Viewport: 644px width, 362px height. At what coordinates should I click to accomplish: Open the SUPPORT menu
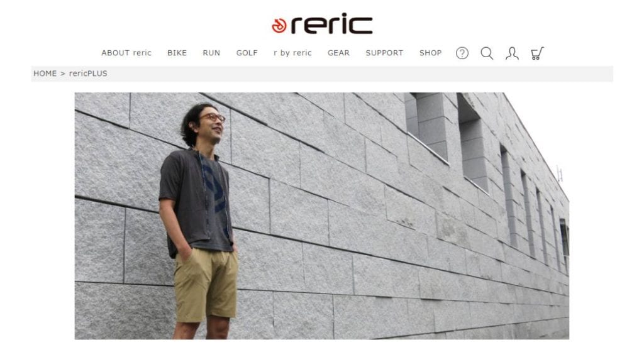[x=384, y=53]
